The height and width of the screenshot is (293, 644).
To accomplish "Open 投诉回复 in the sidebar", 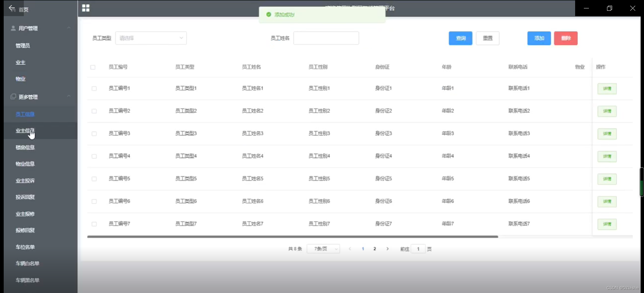I will tap(25, 197).
